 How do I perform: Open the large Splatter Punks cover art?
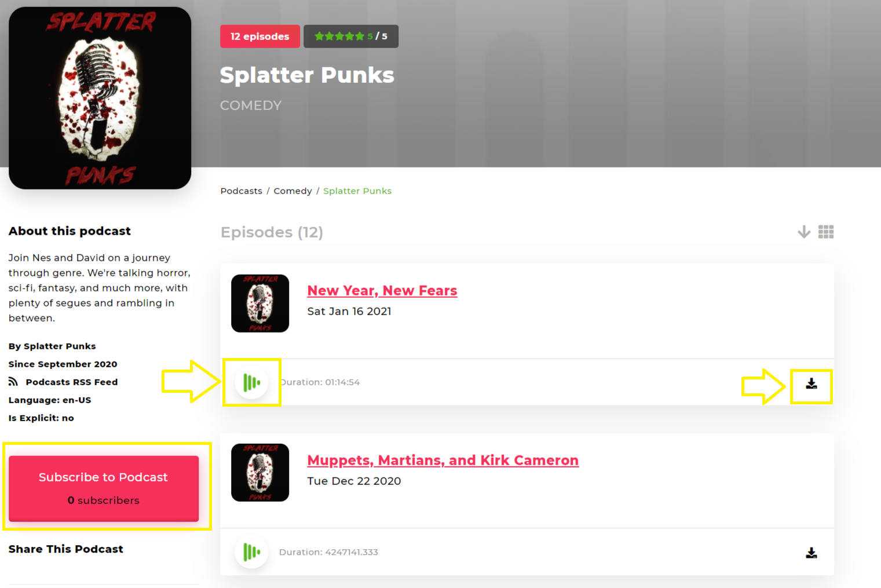[x=100, y=98]
